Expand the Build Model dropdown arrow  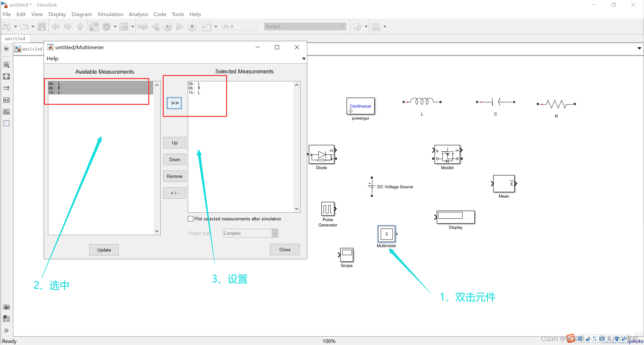coord(385,26)
